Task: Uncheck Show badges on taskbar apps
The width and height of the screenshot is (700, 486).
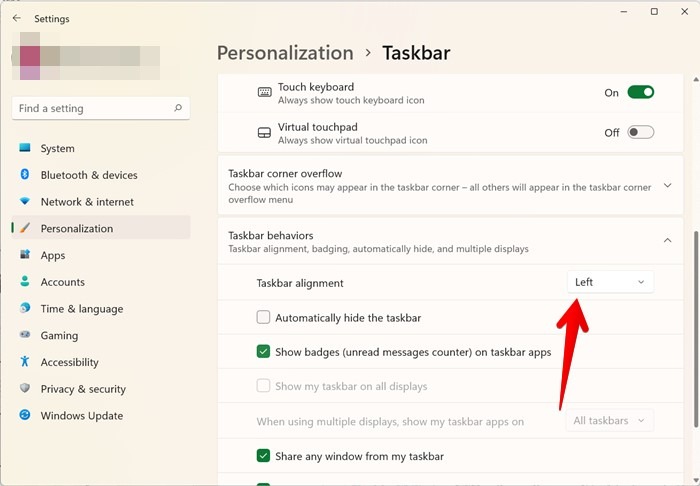Action: click(264, 352)
